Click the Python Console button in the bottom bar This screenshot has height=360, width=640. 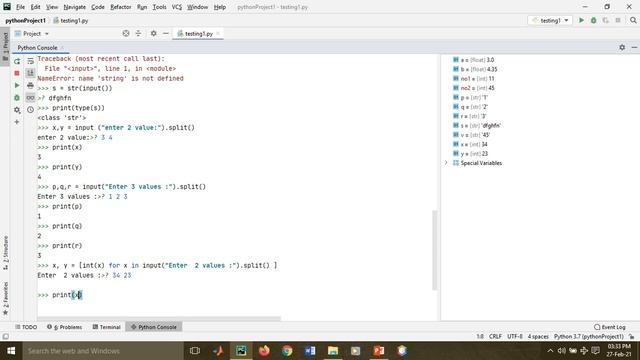(154, 327)
